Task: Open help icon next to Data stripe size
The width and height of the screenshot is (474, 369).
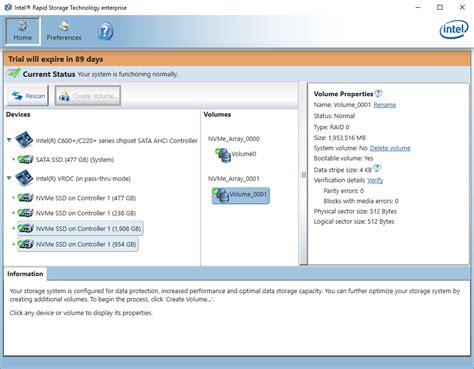Action: coord(377,168)
